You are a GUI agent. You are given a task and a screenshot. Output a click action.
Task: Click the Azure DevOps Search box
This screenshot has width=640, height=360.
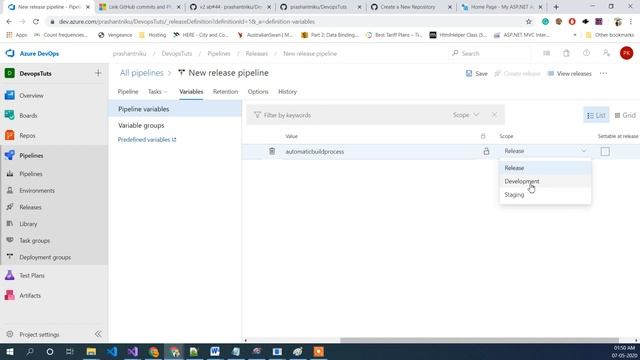click(491, 53)
